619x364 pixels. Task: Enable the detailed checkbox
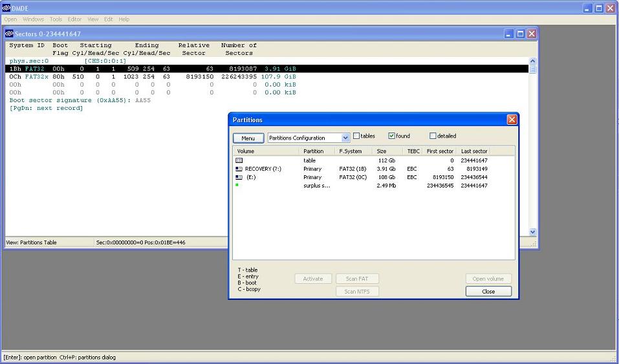click(433, 136)
